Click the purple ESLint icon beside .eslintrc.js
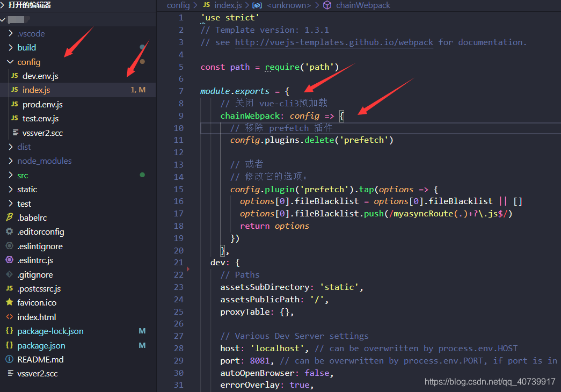Image resolution: width=561 pixels, height=392 pixels. (10, 260)
